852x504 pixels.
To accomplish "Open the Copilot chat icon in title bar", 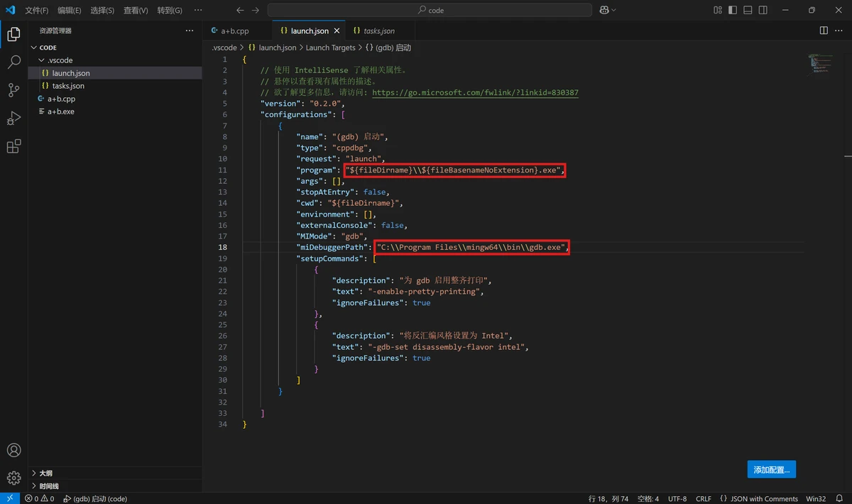I will pyautogui.click(x=604, y=10).
